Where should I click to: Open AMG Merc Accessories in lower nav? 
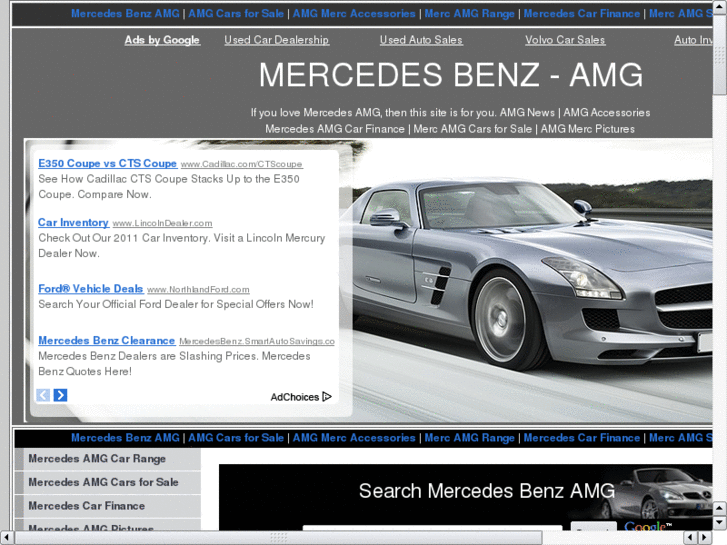(354, 438)
